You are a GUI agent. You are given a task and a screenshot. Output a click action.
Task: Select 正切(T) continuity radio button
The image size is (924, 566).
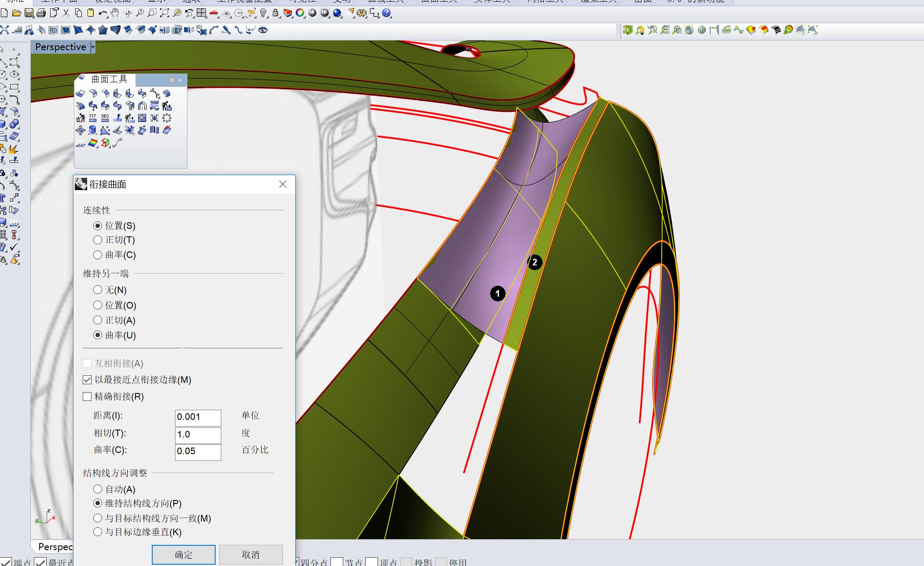[98, 240]
